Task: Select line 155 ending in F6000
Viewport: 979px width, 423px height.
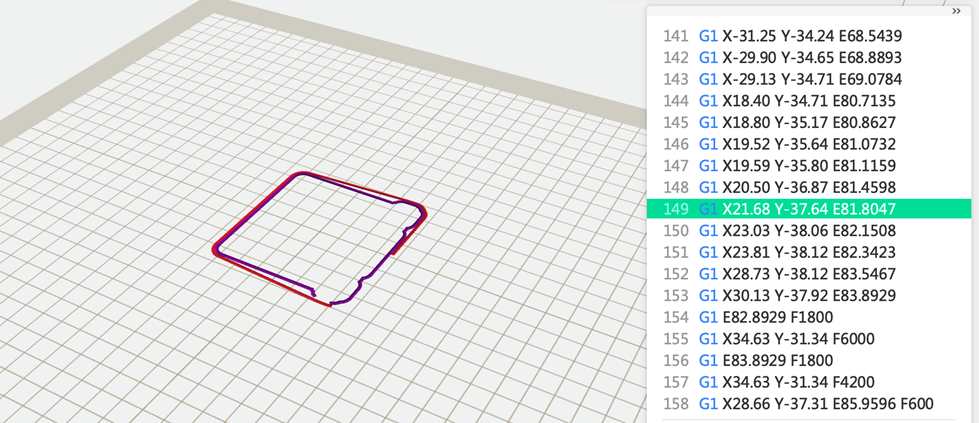Action: tap(809, 339)
